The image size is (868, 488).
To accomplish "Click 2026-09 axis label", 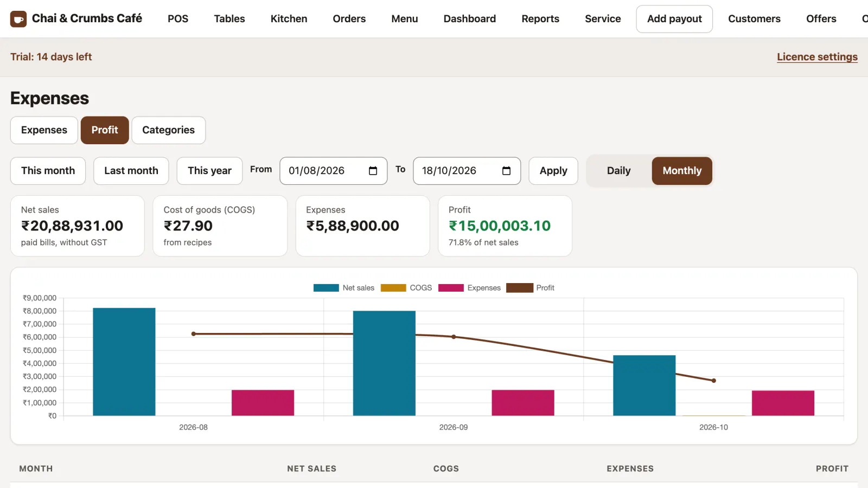I will tap(454, 427).
